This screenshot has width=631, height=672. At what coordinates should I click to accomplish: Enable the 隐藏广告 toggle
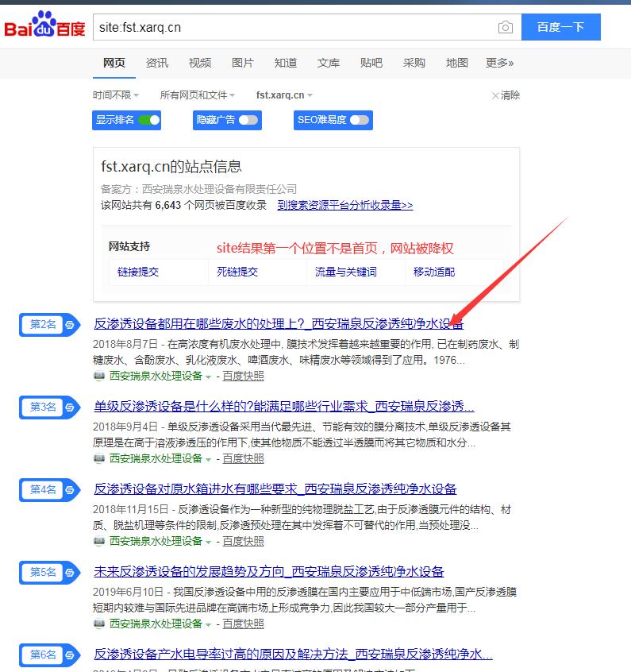(x=248, y=120)
